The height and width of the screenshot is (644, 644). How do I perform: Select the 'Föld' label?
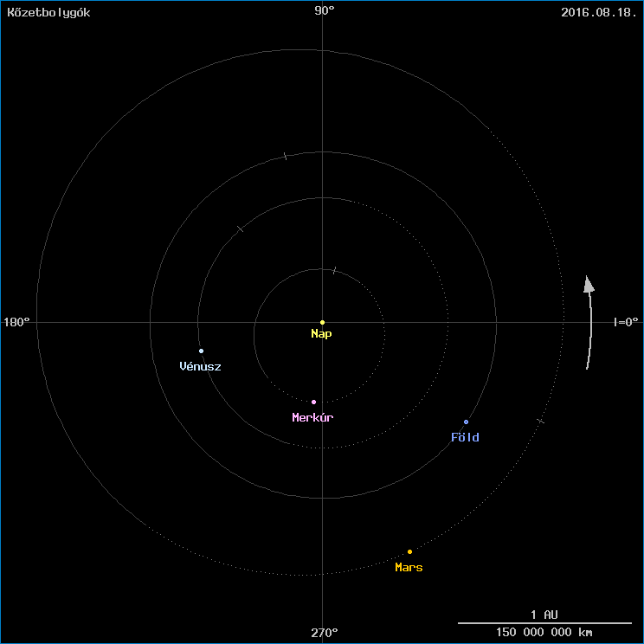click(x=465, y=437)
